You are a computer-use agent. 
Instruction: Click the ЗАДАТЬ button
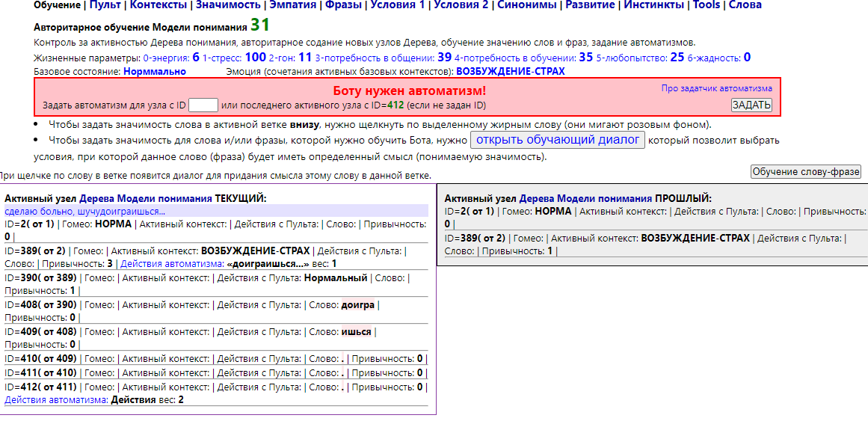751,105
